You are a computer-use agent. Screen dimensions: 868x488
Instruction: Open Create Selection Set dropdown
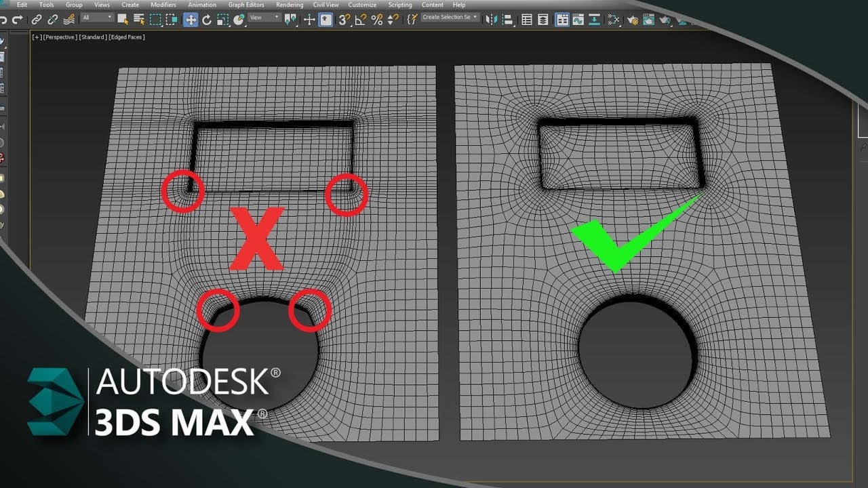[x=450, y=17]
